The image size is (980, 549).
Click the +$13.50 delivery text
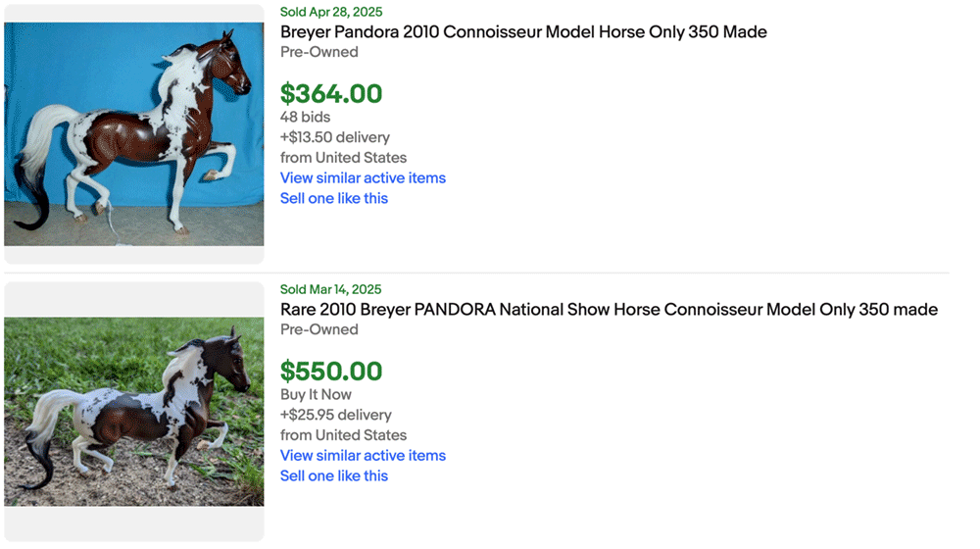point(334,138)
